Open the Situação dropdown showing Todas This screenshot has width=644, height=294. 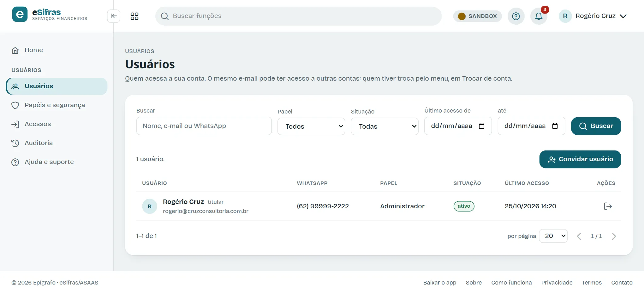pos(385,126)
